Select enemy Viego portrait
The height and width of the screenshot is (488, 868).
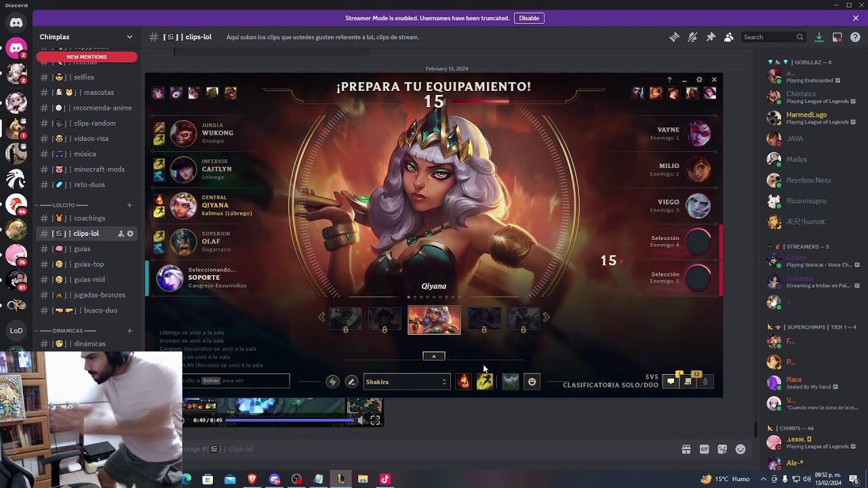(x=698, y=205)
